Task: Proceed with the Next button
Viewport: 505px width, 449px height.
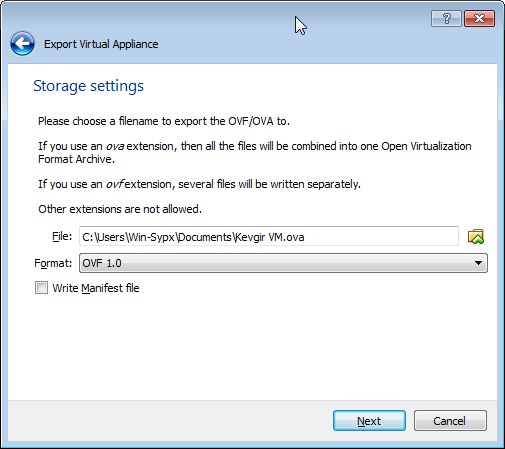Action: (x=369, y=421)
